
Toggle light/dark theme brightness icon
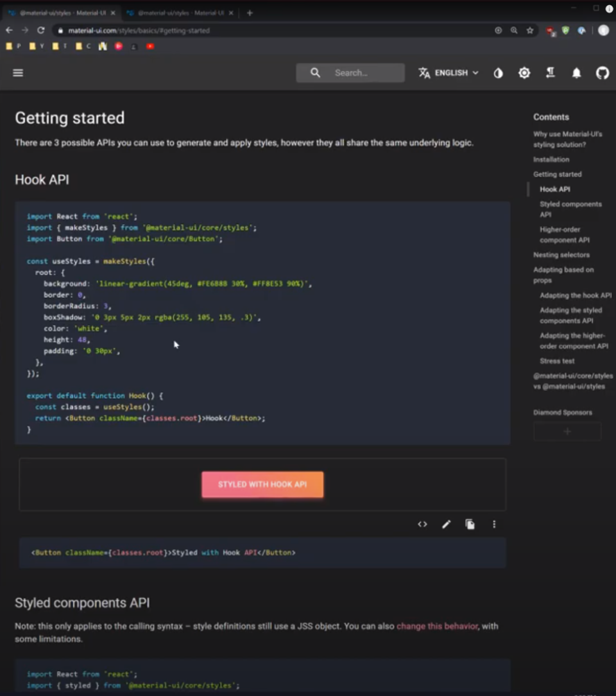(524, 73)
